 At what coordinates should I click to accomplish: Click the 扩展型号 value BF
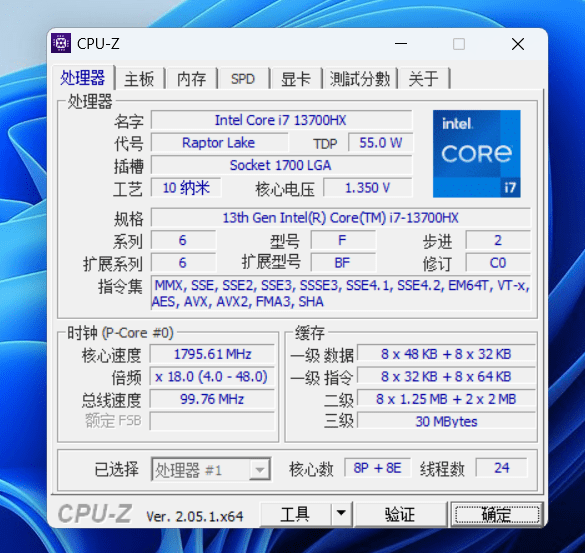point(343,263)
